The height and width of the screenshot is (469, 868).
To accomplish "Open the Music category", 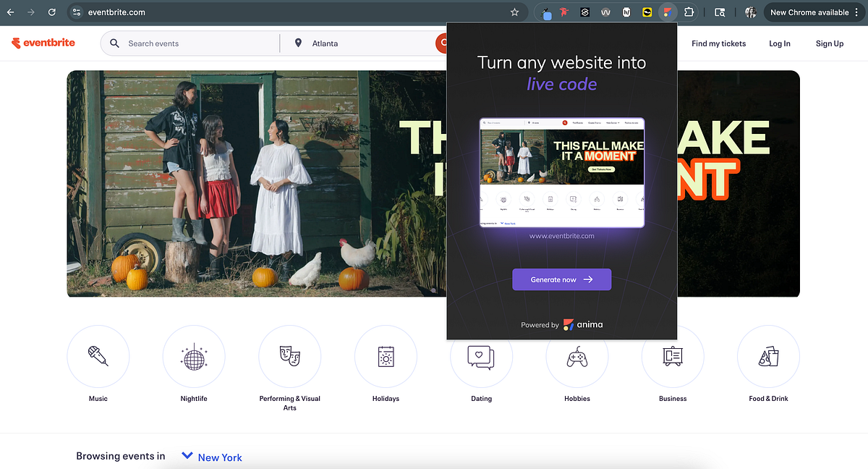I will pos(98,357).
